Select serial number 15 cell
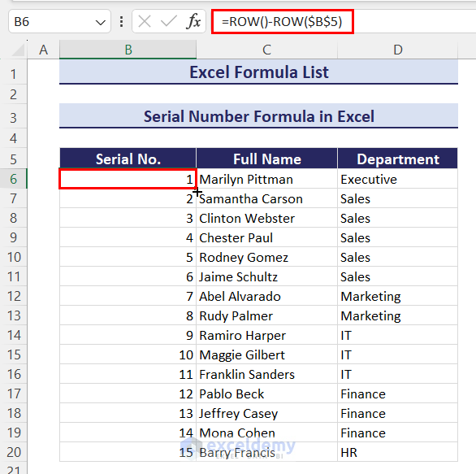The height and width of the screenshot is (474, 476). (128, 452)
